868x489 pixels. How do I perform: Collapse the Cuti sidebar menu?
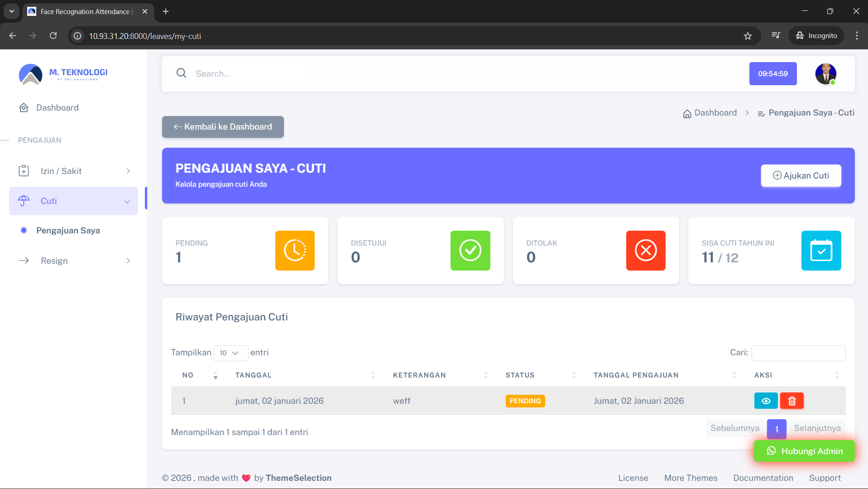pyautogui.click(x=73, y=201)
